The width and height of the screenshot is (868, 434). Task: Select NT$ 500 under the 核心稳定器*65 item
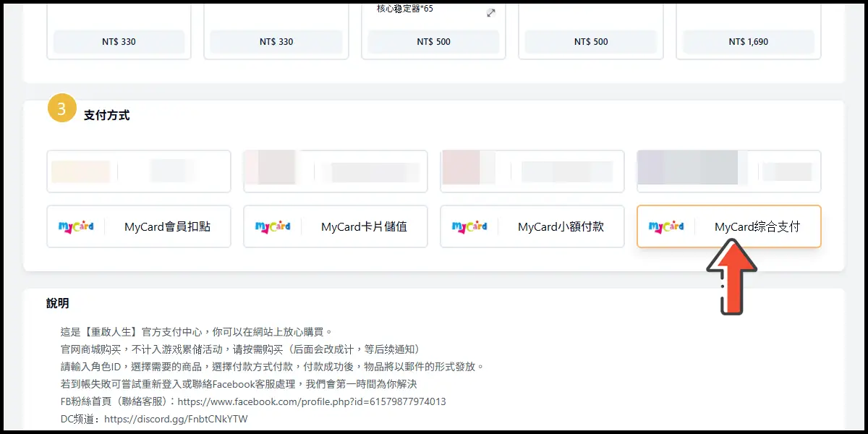pos(433,42)
